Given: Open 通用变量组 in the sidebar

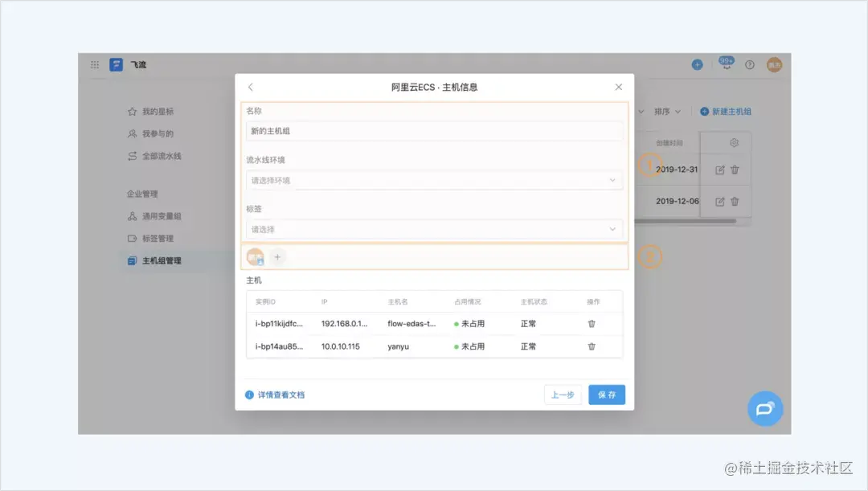Looking at the screenshot, I should tap(154, 216).
